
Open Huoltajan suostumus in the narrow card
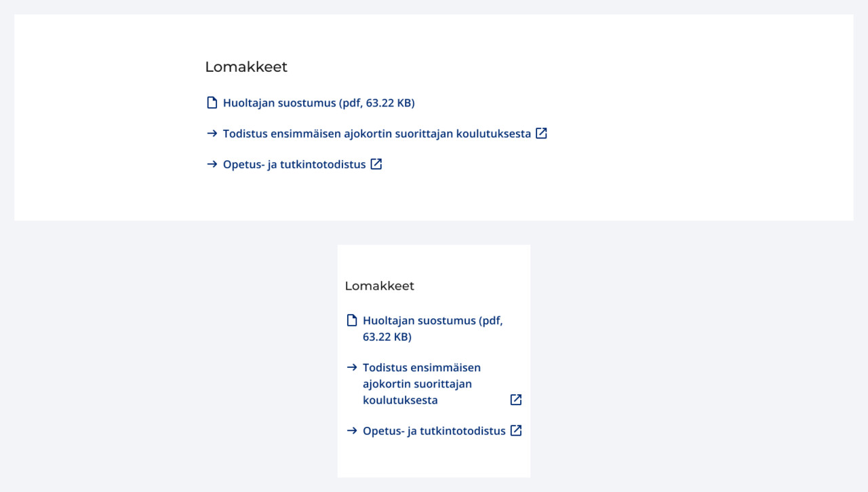point(433,320)
